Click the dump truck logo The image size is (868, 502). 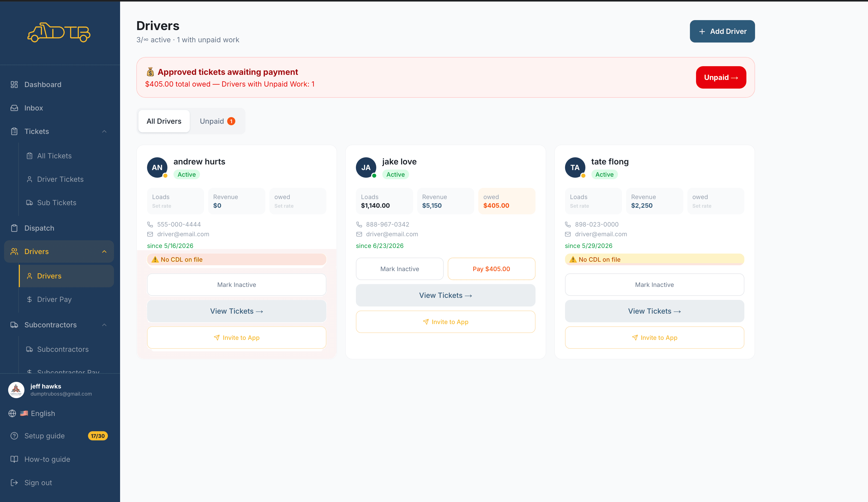pyautogui.click(x=59, y=32)
